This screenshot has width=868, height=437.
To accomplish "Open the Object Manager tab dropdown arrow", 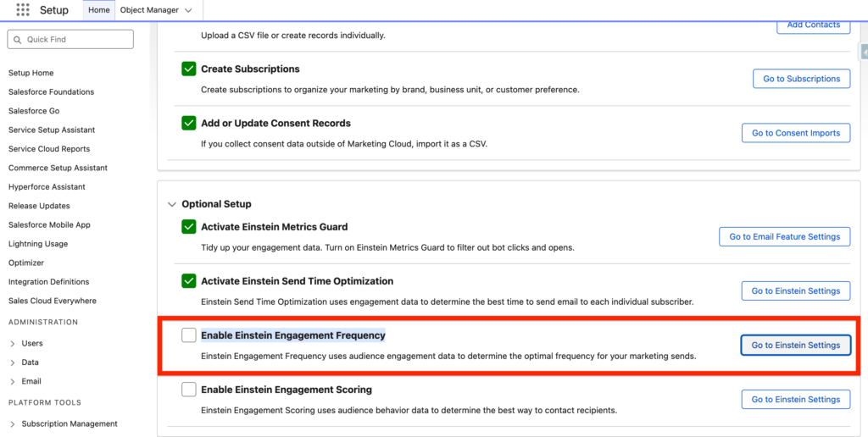I will [187, 10].
